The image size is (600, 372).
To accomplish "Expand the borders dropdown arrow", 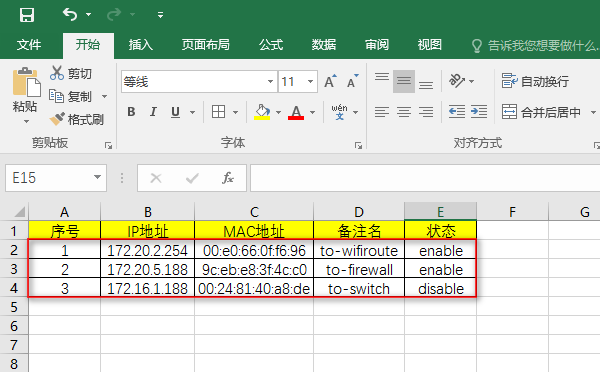I will click(x=235, y=112).
